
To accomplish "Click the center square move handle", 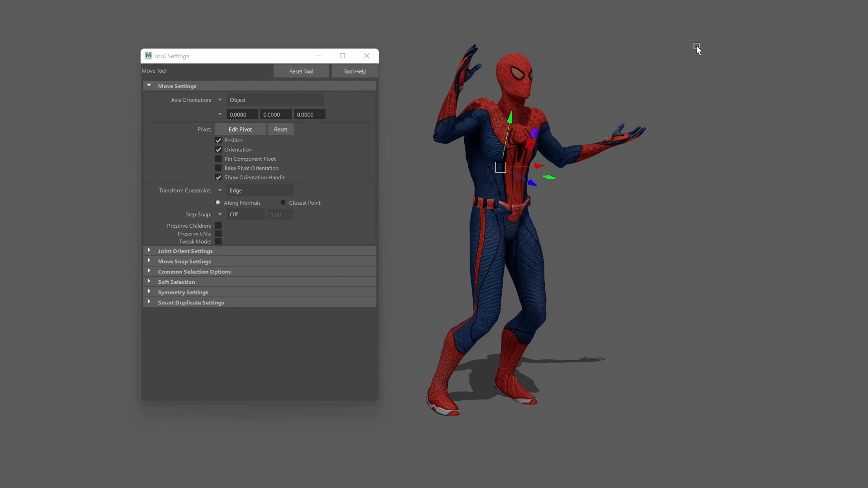I will 500,167.
